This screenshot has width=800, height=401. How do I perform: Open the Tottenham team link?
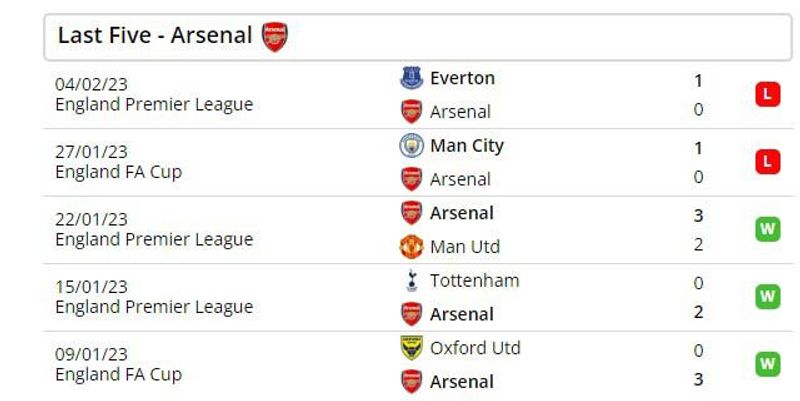click(x=474, y=281)
